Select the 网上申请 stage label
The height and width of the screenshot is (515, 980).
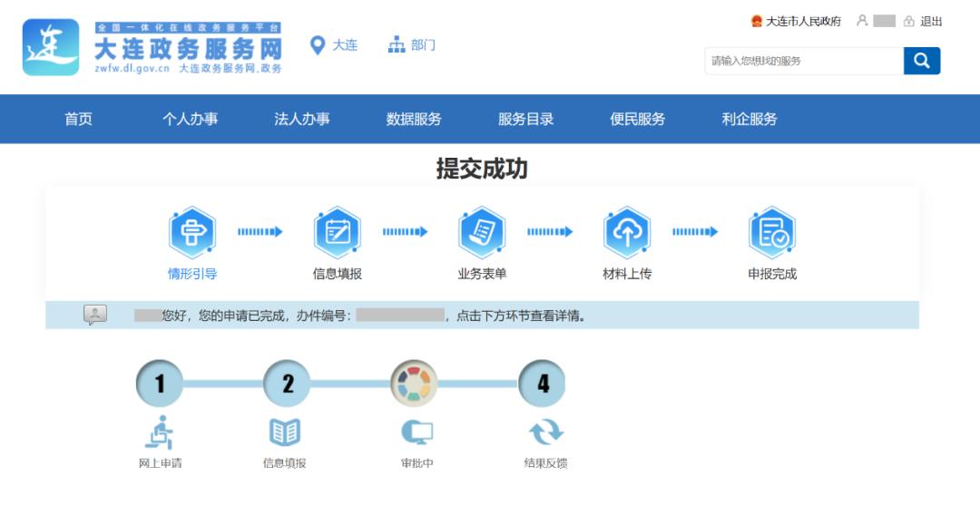pos(160,463)
